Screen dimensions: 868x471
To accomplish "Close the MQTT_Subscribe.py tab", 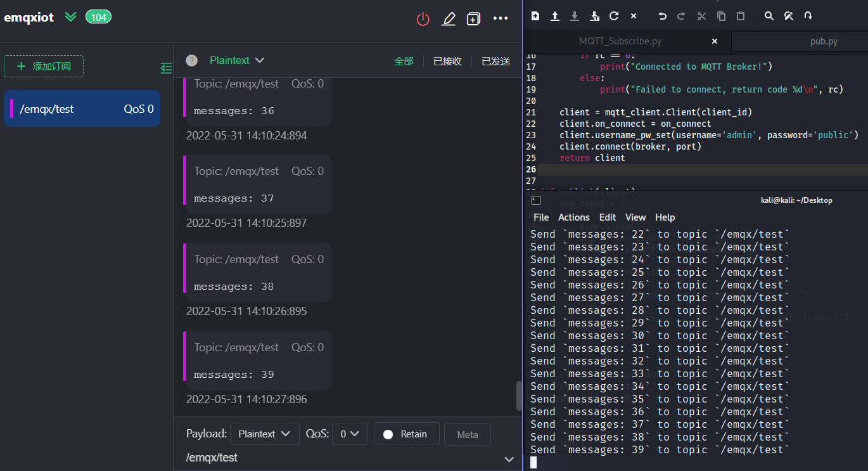I will point(715,41).
